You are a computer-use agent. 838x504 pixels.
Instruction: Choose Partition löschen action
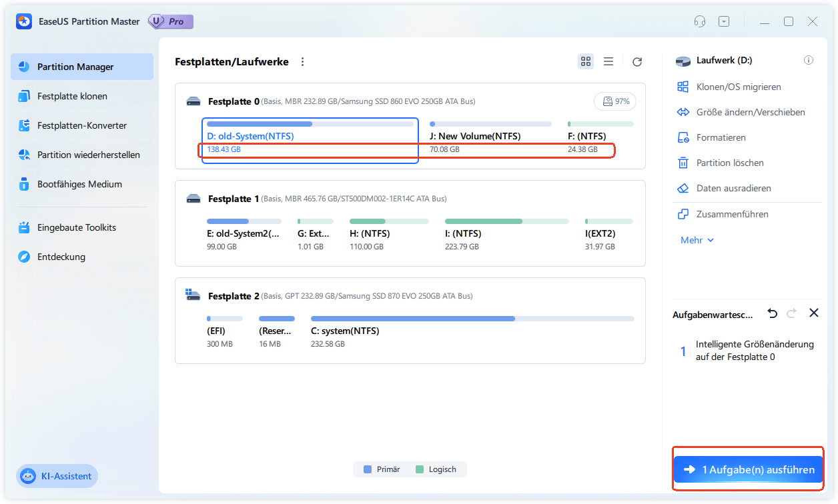[x=729, y=163]
